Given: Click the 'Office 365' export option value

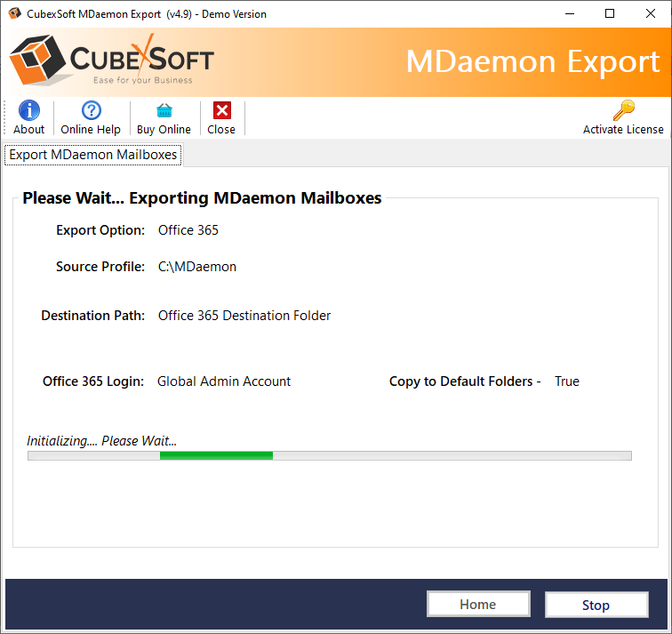Looking at the screenshot, I should point(188,230).
